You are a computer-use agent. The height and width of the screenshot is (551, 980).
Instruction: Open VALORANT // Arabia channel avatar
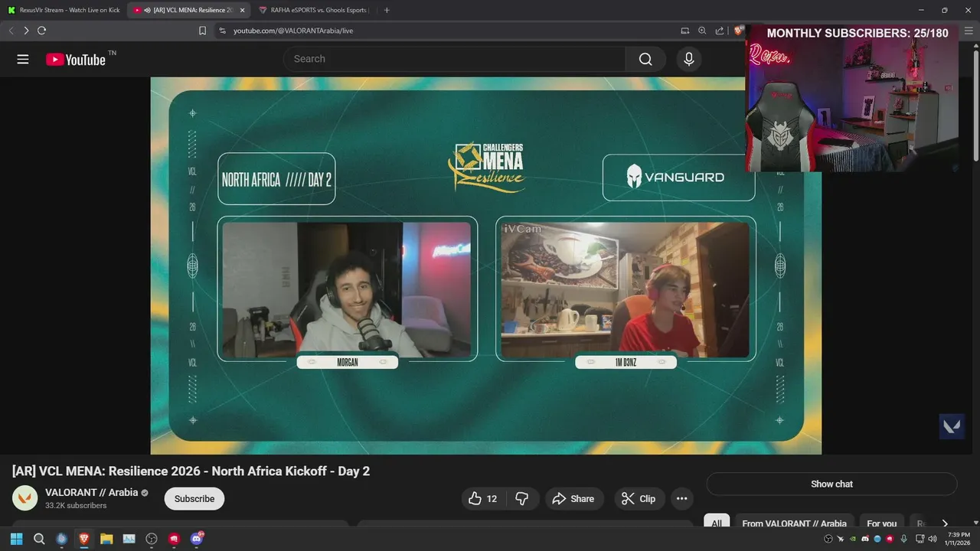(25, 498)
